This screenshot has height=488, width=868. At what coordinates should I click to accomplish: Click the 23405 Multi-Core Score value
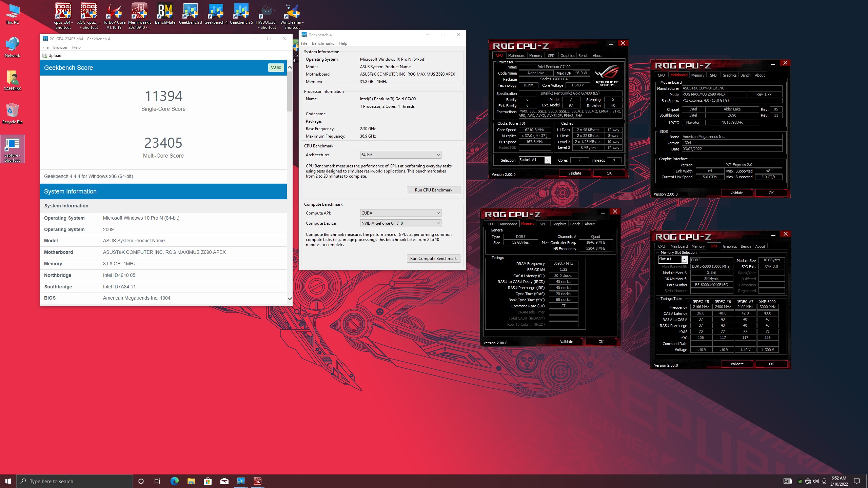(163, 143)
